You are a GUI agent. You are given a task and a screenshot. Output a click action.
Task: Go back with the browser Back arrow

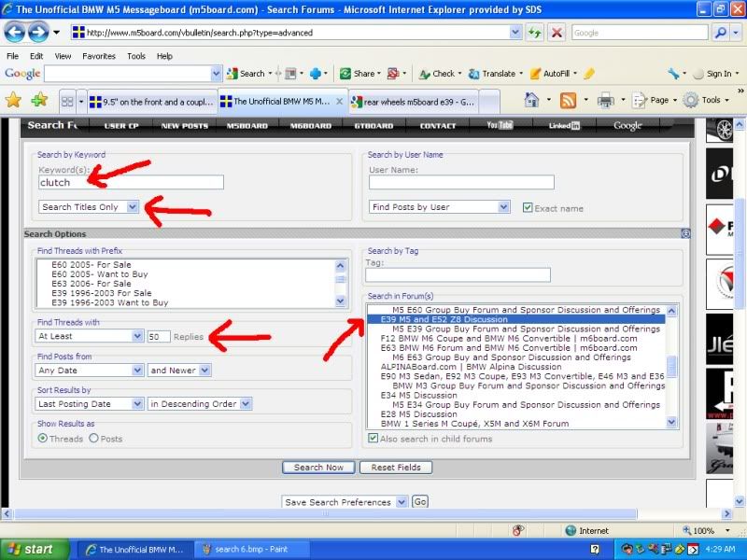click(x=14, y=33)
